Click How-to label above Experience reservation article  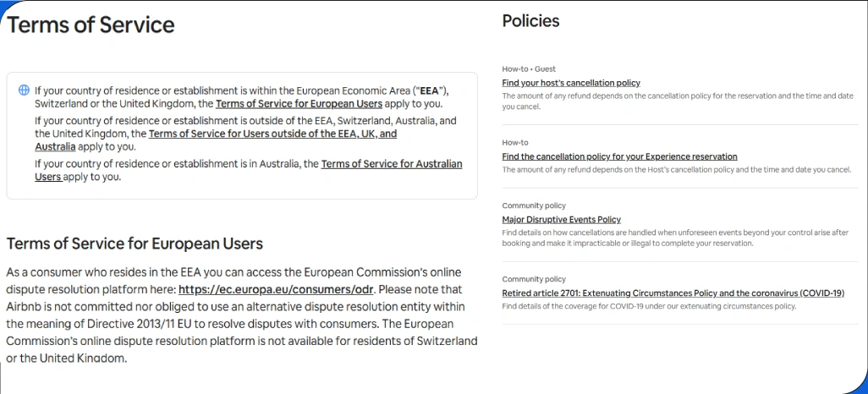515,142
